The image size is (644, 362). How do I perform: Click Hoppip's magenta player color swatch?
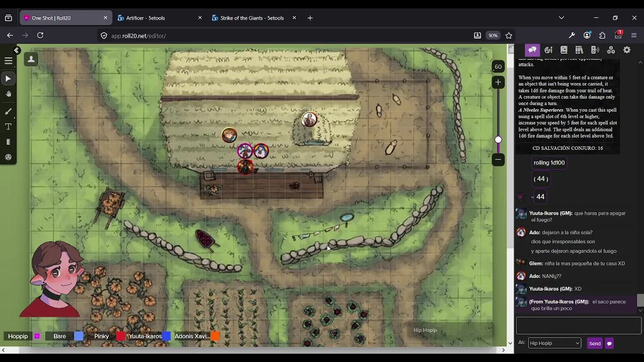(37, 336)
